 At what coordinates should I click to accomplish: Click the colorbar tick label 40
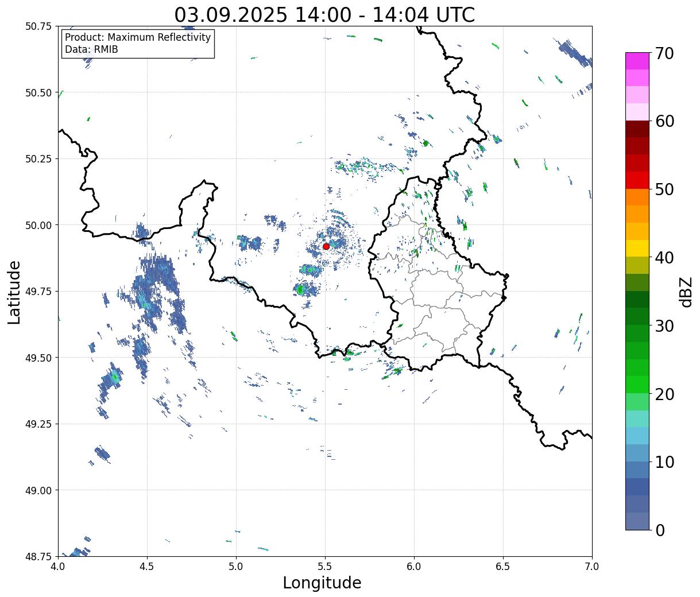664,258
